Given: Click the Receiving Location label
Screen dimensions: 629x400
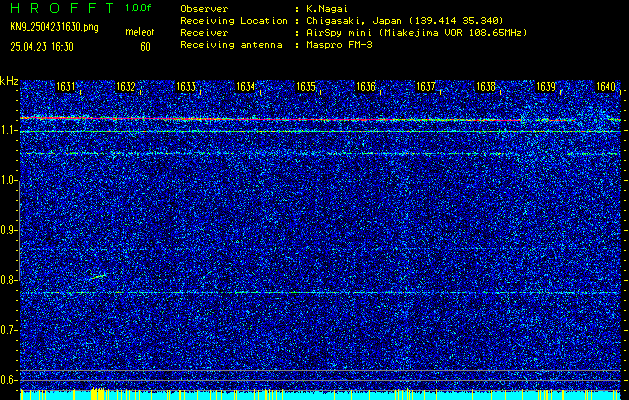Looking at the screenshot, I should [234, 20].
